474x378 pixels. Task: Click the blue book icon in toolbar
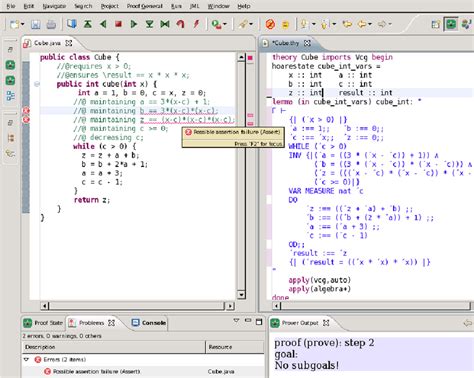[x=72, y=24]
